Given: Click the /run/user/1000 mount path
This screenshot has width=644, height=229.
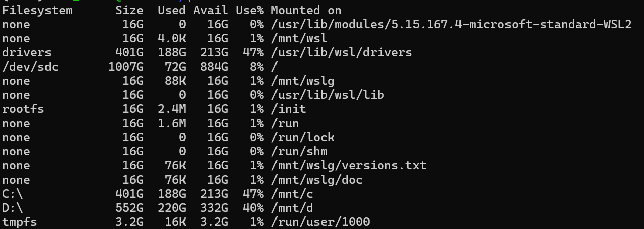Looking at the screenshot, I should (320, 222).
